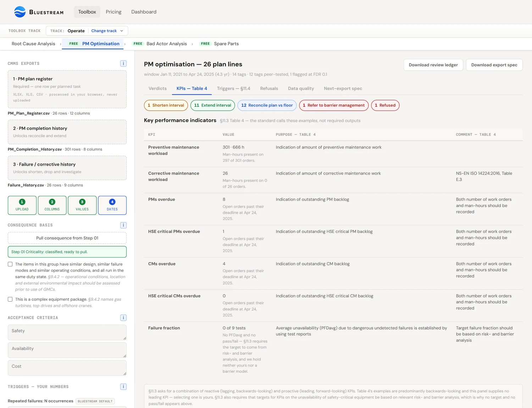
Task: Switch to Bad Actor Analysis tool
Action: (x=160, y=44)
